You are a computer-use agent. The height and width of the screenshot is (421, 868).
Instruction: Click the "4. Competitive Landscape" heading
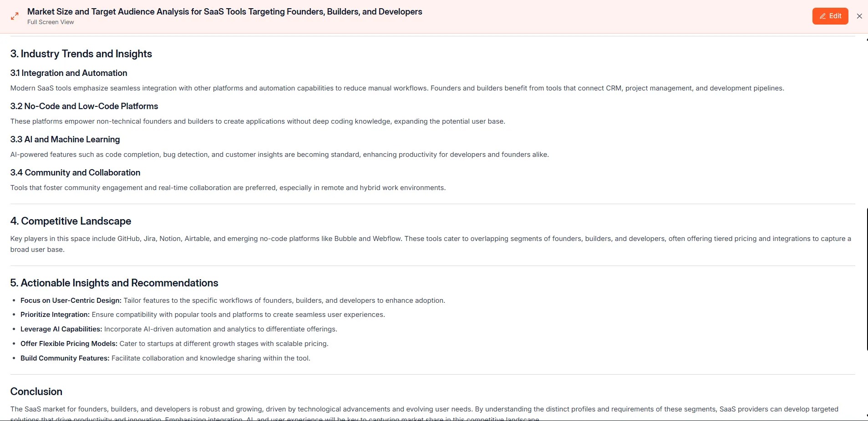pos(71,221)
